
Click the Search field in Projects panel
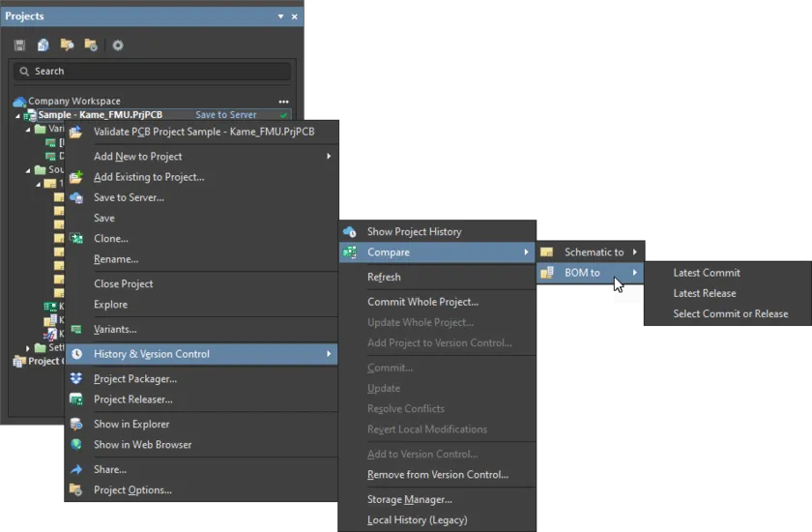pos(153,72)
